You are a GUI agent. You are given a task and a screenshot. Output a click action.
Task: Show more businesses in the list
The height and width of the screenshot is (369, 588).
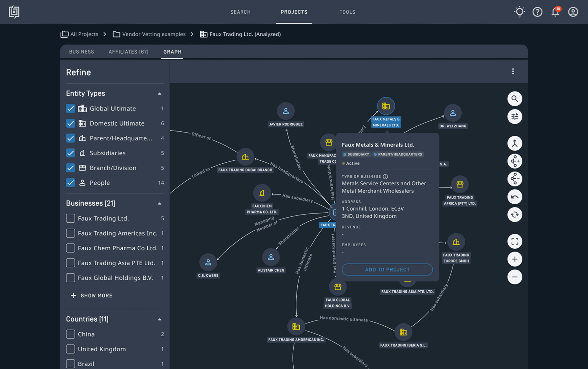(92, 296)
